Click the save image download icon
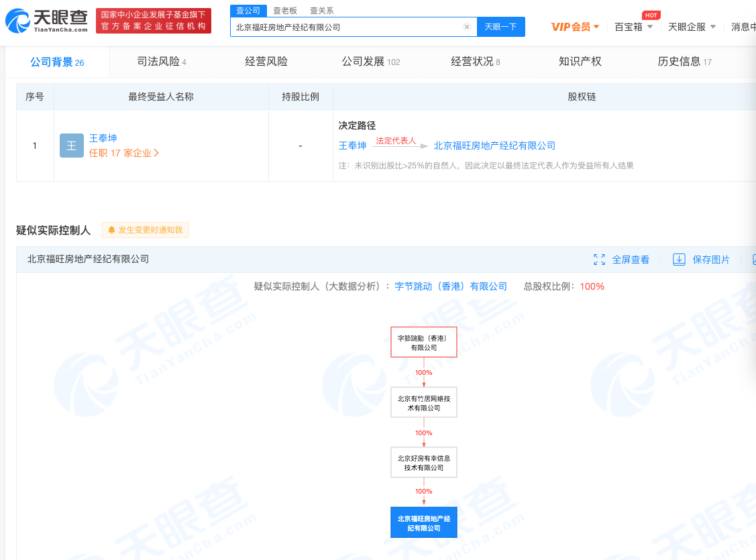 [679, 260]
